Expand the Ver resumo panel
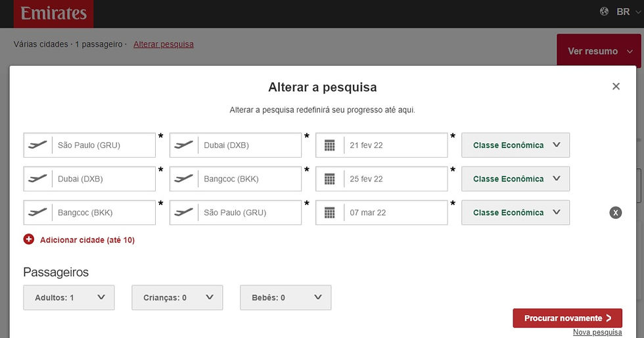Viewport: 644px width, 338px height. coord(598,51)
